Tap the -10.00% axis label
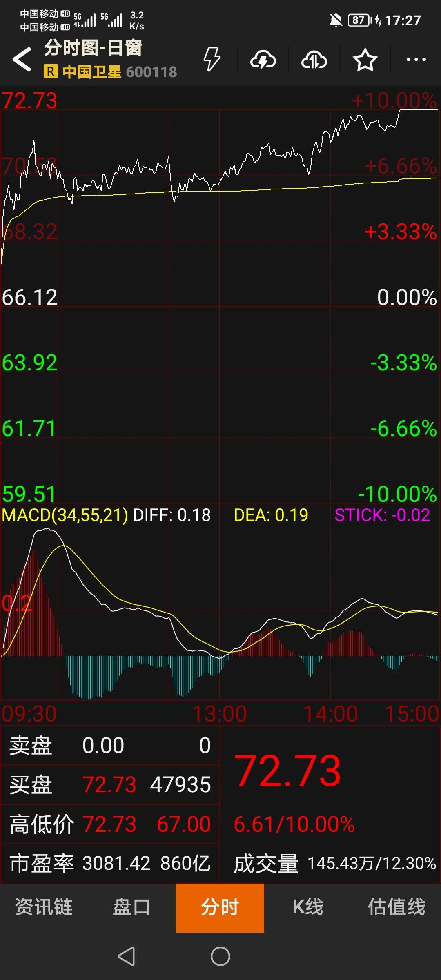 click(397, 494)
